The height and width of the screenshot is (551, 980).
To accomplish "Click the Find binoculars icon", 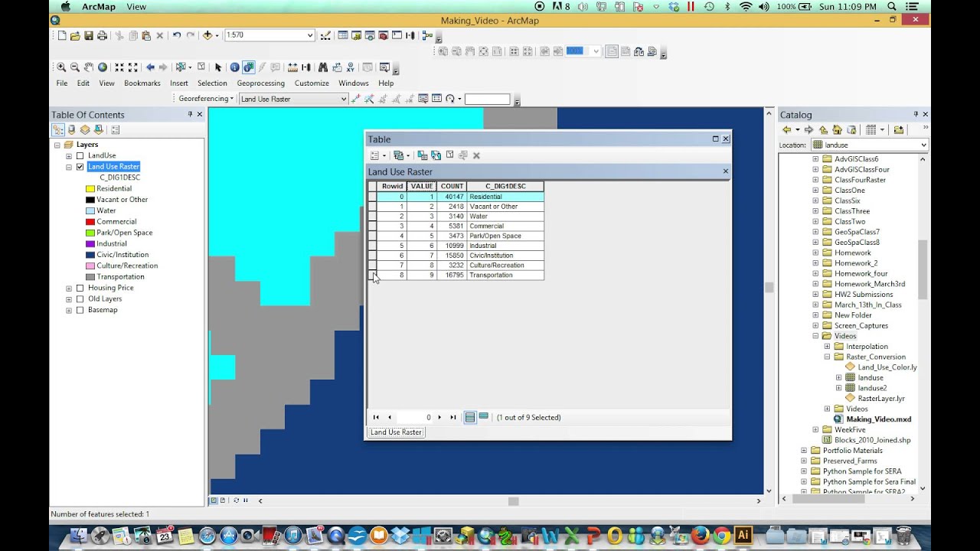I will [x=322, y=67].
